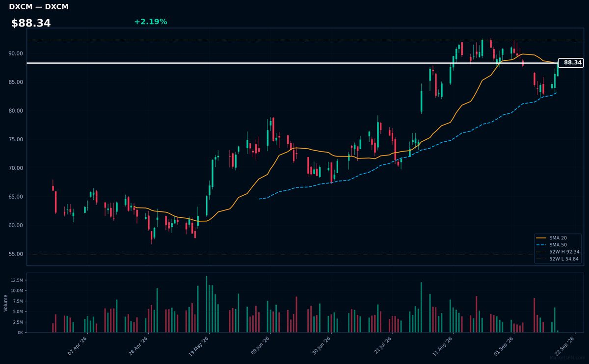The width and height of the screenshot is (589, 364).
Task: Click the $88.34 current price heading
Action: click(31, 23)
